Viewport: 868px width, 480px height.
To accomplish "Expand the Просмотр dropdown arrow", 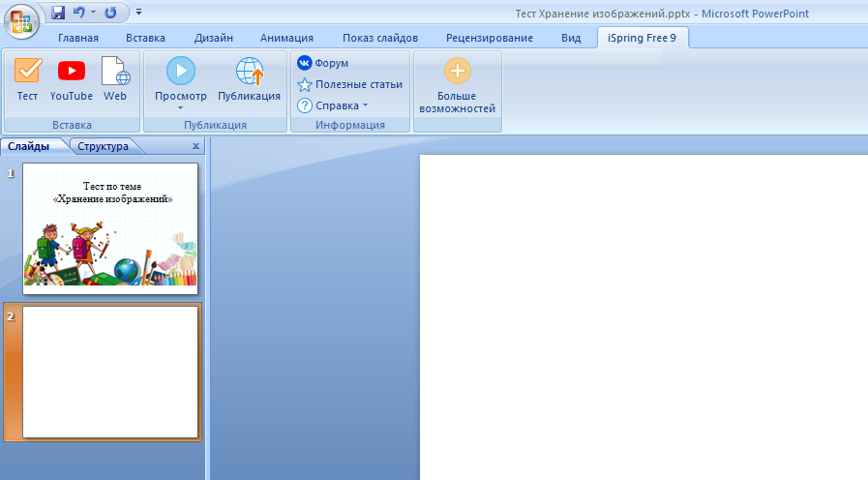I will point(180,108).
